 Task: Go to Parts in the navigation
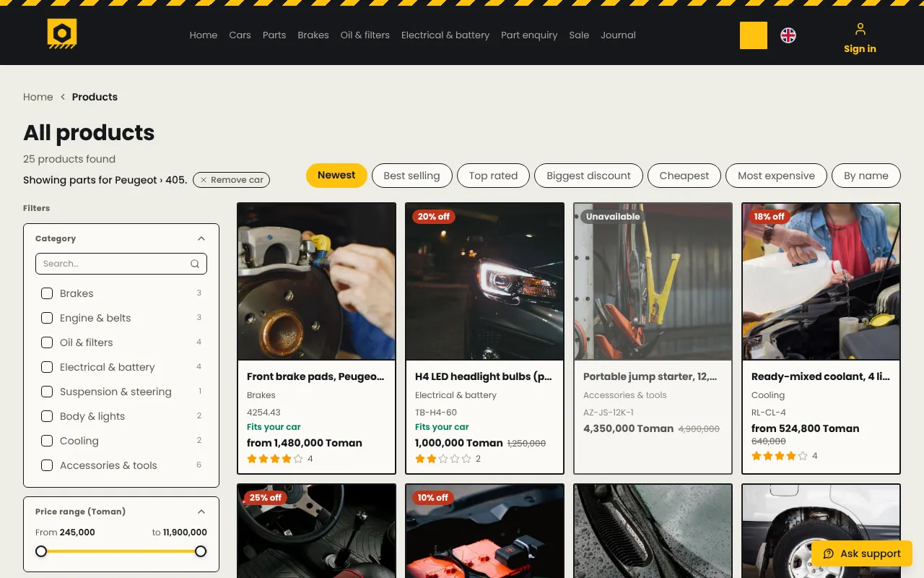click(274, 35)
